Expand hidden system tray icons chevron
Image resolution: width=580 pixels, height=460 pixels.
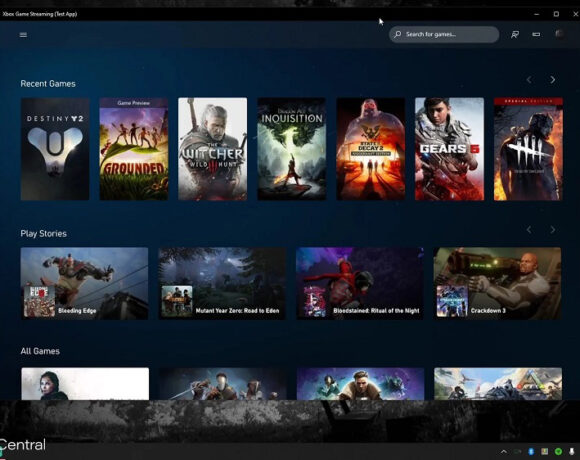503,451
